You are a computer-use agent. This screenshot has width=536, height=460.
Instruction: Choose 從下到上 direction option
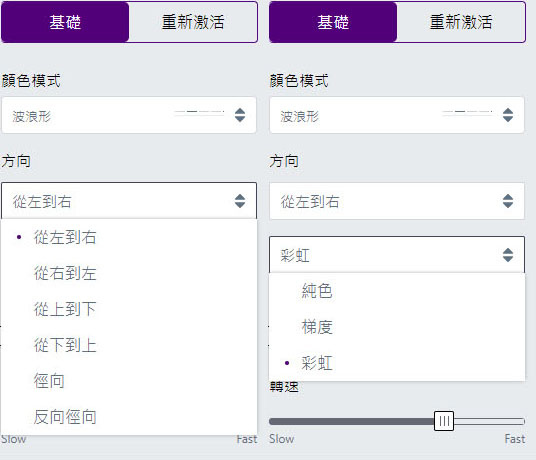(x=129, y=345)
